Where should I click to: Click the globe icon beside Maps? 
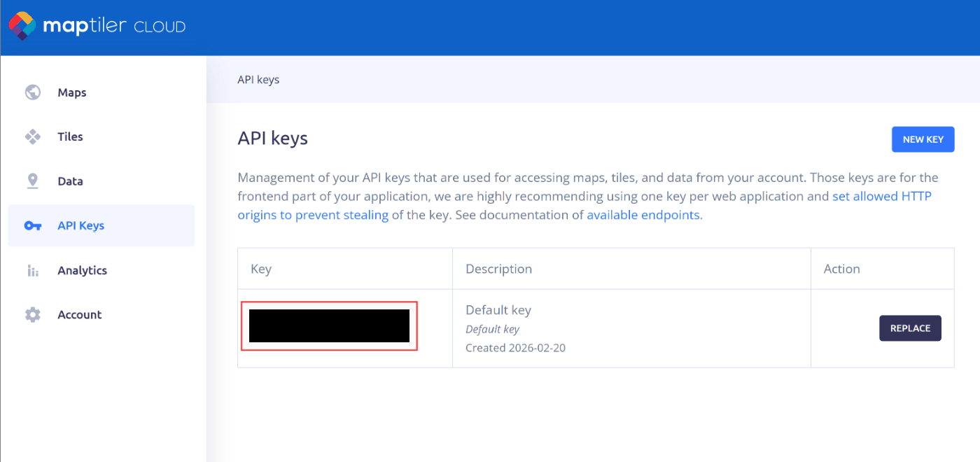tap(33, 92)
